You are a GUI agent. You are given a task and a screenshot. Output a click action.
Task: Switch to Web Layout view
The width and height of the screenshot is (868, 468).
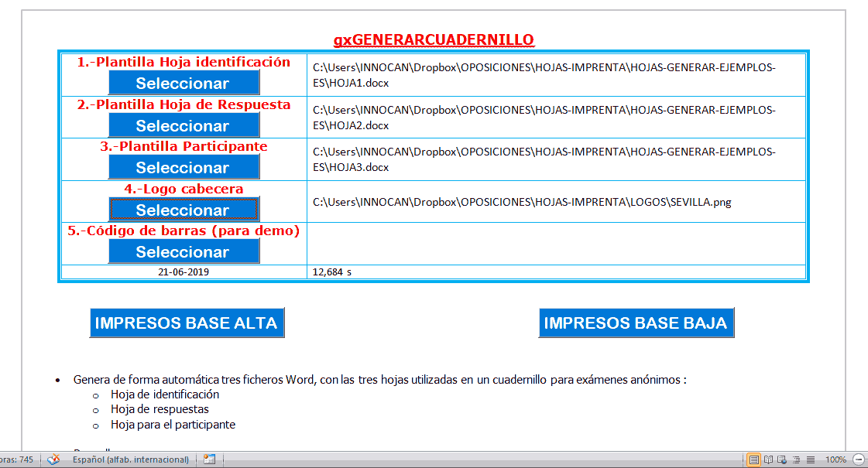[x=782, y=459]
